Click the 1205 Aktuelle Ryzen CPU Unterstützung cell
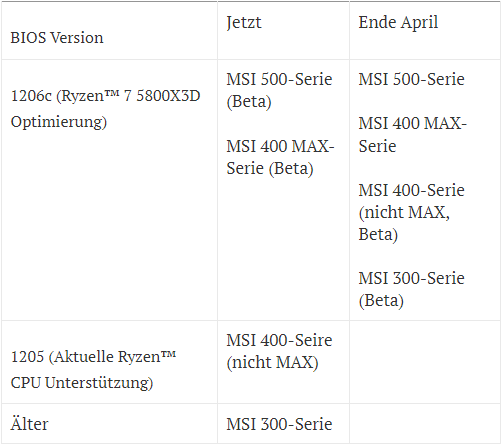This screenshot has height=445, width=502. pos(109,362)
